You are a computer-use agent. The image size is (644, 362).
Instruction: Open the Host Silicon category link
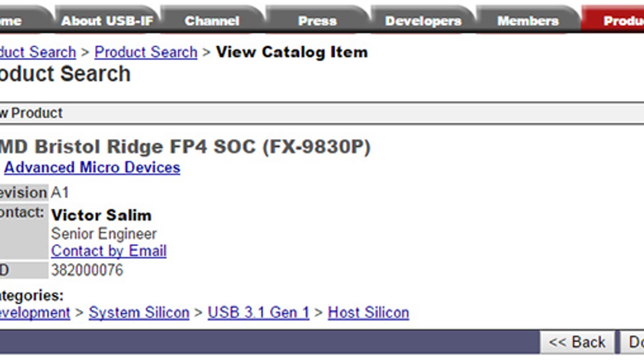[368, 313]
